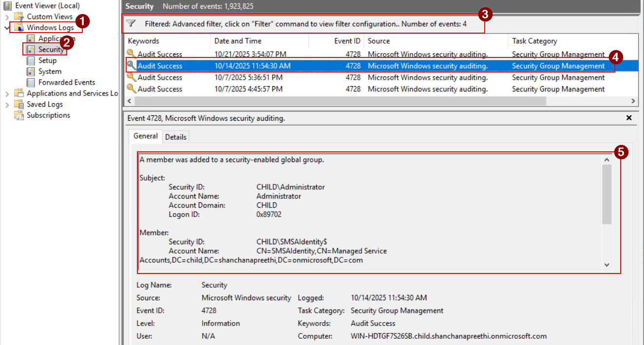644x345 pixels.
Task: Select the Setup log
Action: tap(46, 60)
